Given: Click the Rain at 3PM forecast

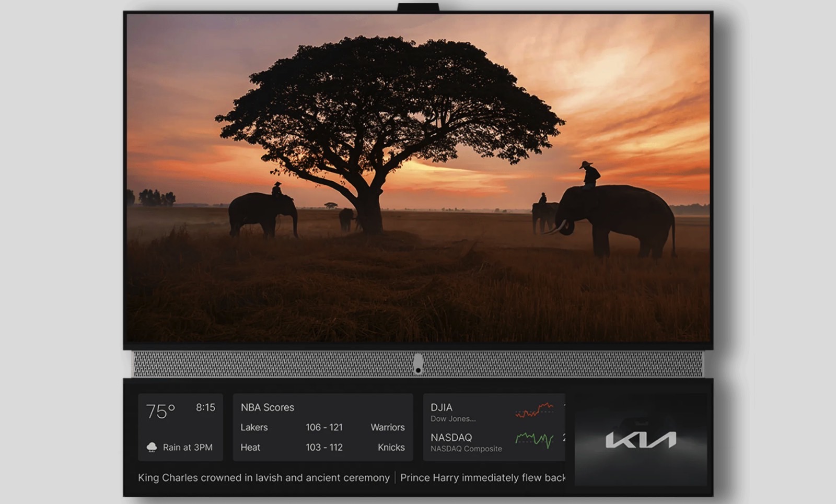Looking at the screenshot, I should 188,447.
